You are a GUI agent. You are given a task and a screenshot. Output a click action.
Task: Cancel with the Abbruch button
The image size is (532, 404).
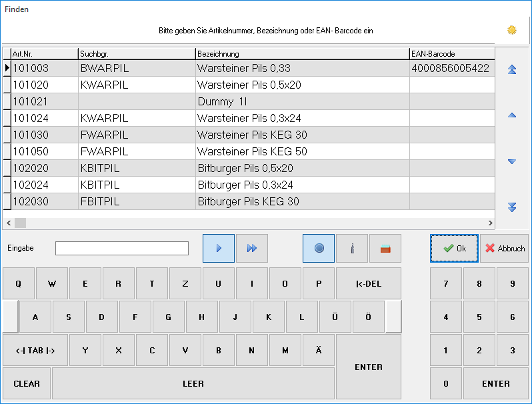[x=504, y=248]
